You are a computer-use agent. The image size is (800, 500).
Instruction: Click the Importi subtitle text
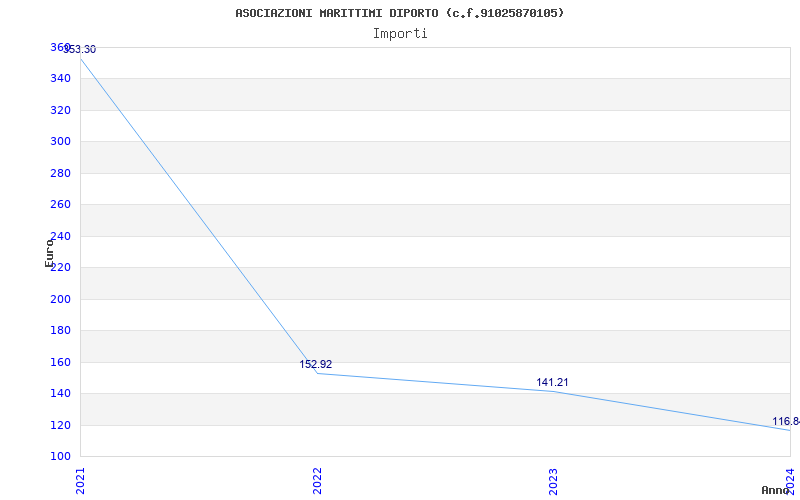coord(400,33)
